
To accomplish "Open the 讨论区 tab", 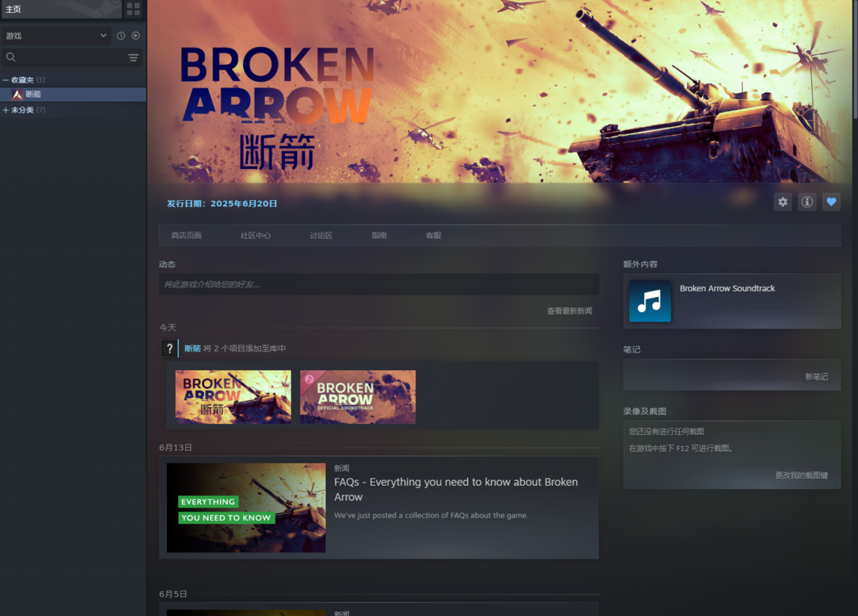I will tap(321, 236).
